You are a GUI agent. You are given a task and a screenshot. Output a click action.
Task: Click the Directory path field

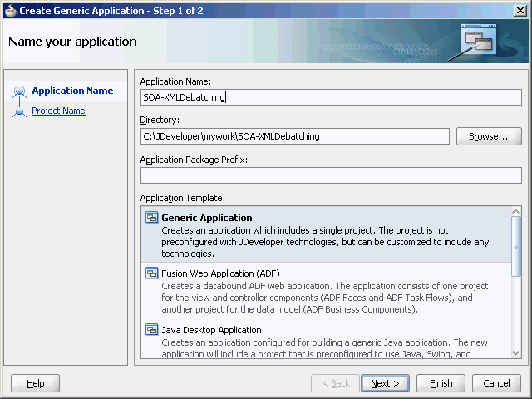pos(295,136)
